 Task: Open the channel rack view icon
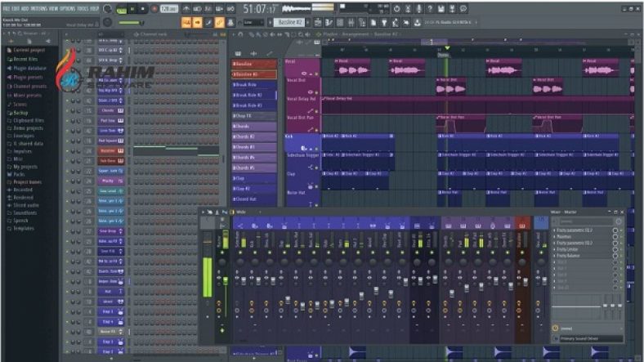340,23
